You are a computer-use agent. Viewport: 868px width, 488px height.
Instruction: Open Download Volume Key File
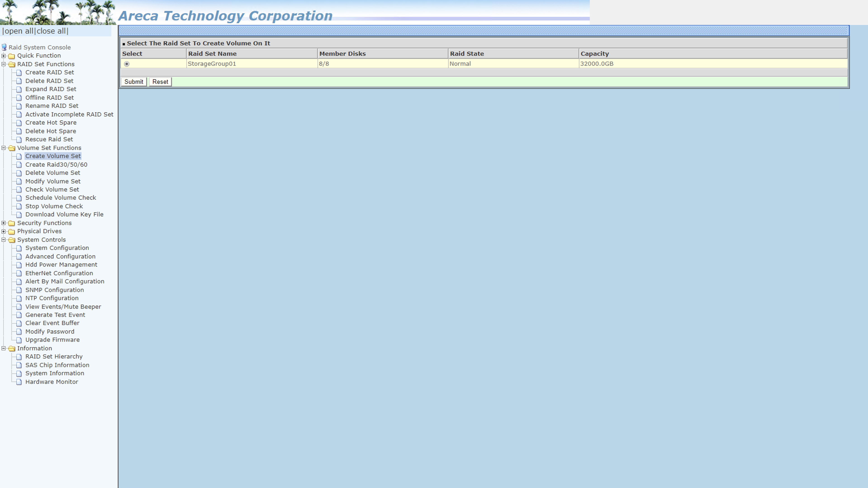coord(64,215)
